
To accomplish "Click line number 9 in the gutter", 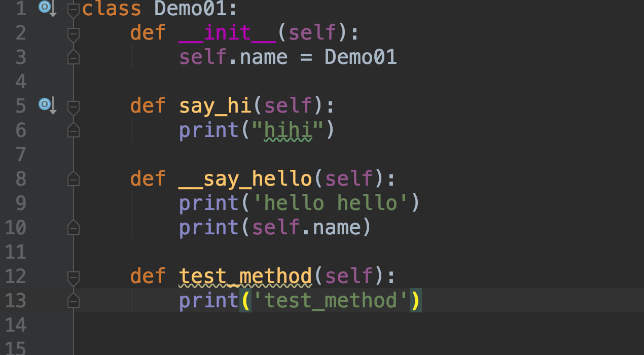I will [x=21, y=203].
